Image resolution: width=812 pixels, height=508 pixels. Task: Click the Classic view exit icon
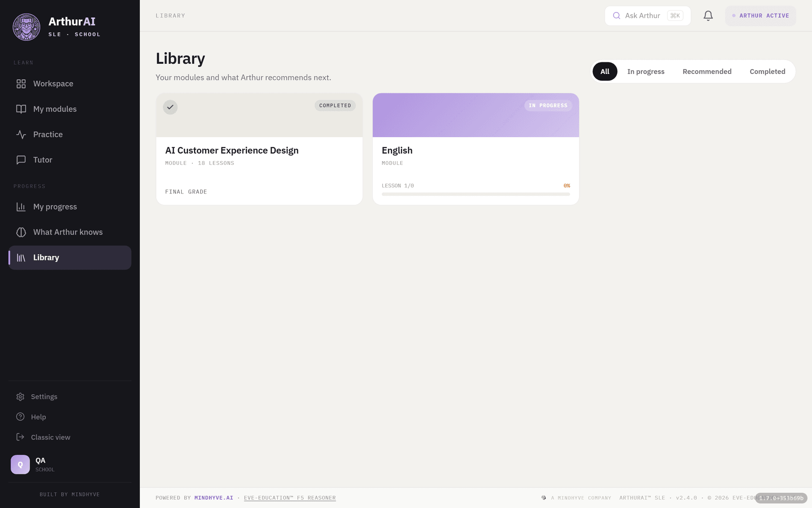click(20, 437)
